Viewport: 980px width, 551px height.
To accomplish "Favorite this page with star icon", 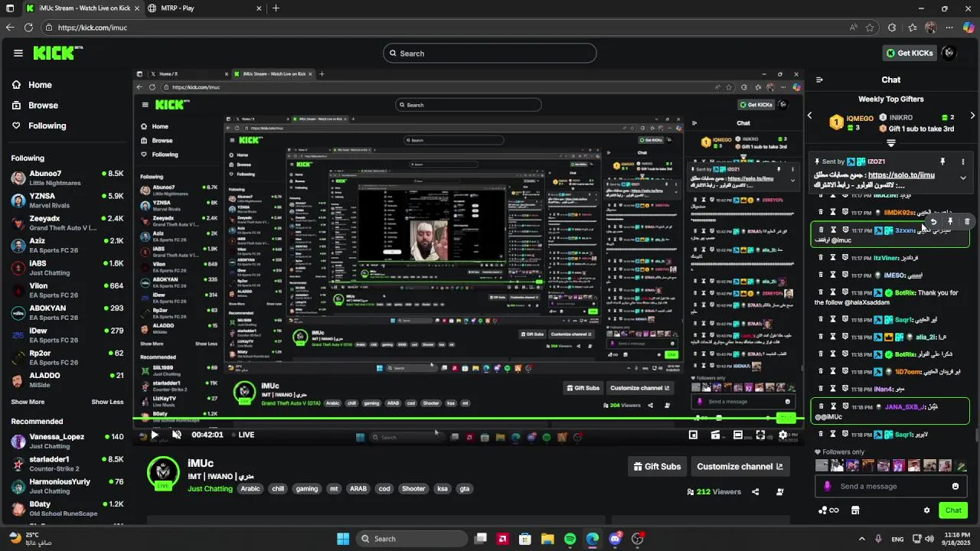I will [x=870, y=28].
